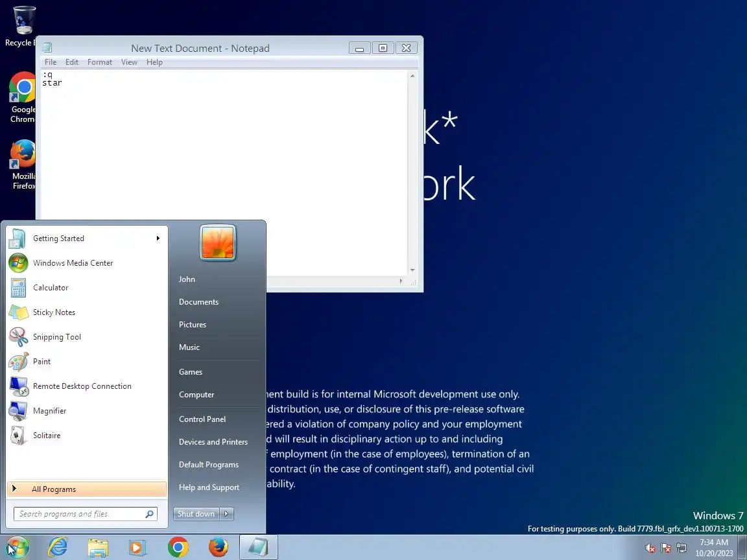
Task: Open Getting Started icon in Start menu
Action: [x=18, y=239]
